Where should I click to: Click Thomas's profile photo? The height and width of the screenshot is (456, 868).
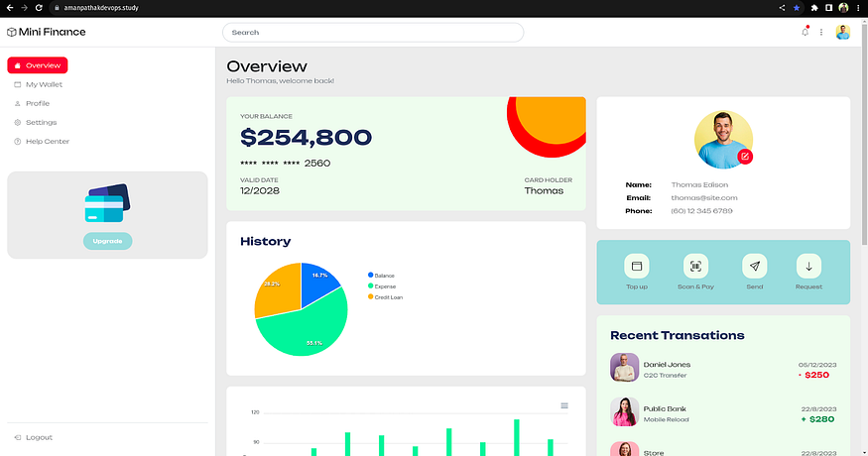(x=723, y=139)
